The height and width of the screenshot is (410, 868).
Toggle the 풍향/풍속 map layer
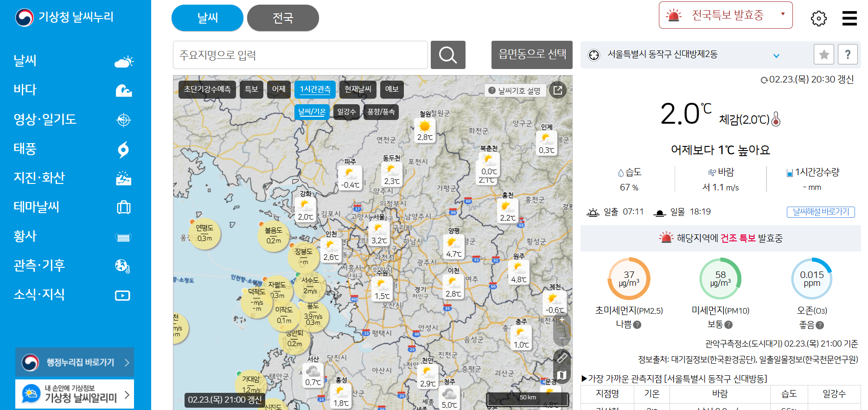click(381, 112)
